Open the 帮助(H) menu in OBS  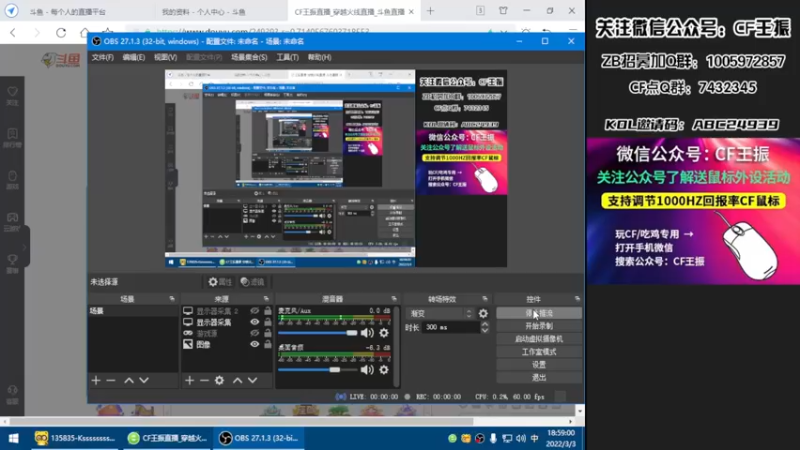[319, 57]
